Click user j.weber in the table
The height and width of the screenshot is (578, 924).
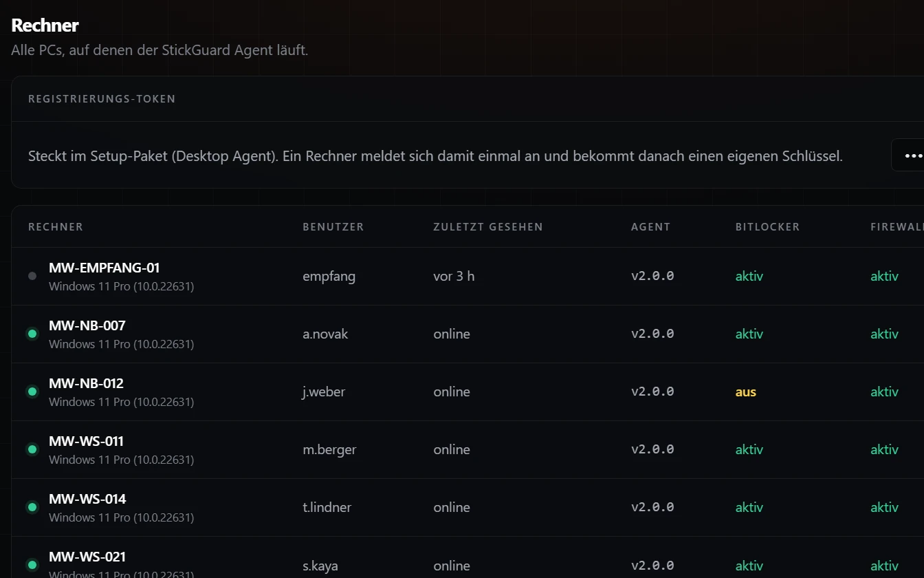[324, 392]
